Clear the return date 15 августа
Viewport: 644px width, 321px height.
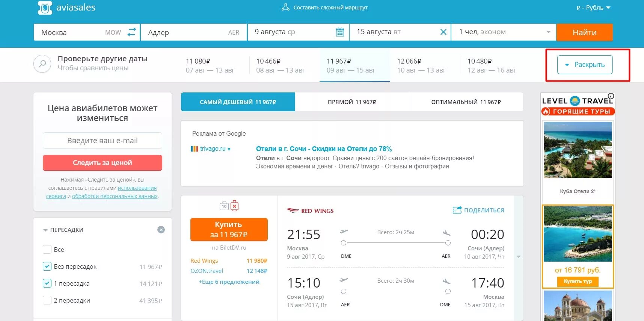tap(443, 32)
